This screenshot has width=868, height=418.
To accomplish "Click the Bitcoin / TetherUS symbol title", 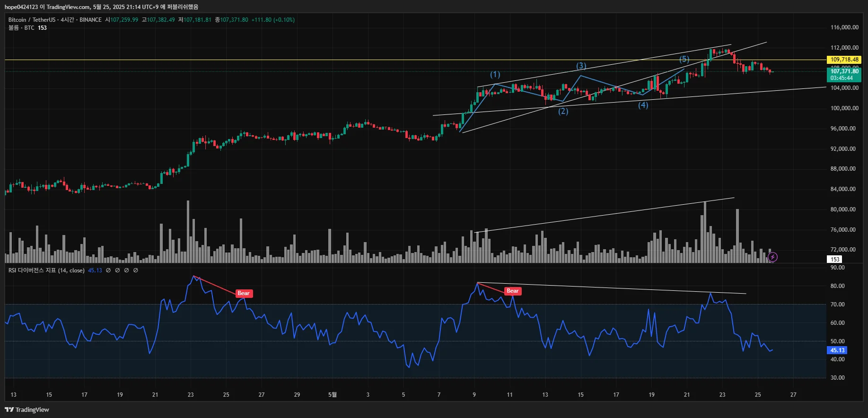I will tap(31, 20).
